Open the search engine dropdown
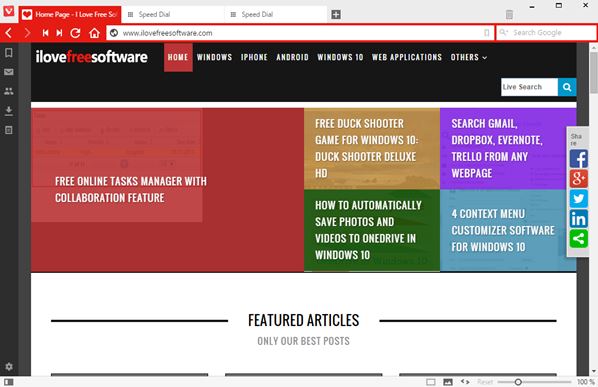Viewport: 598px width, 387px height. (x=504, y=32)
